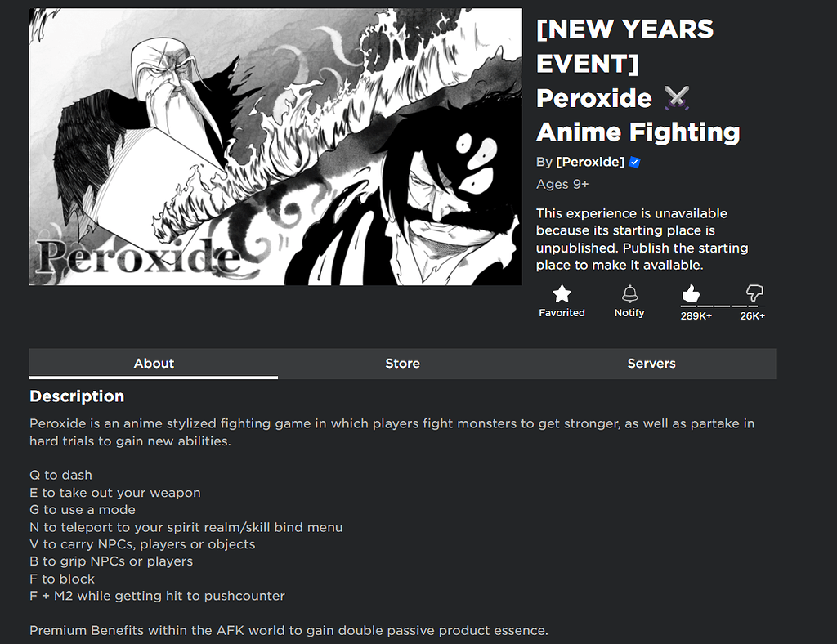Like the game with thumbs up
The image size is (837, 644).
[691, 293]
